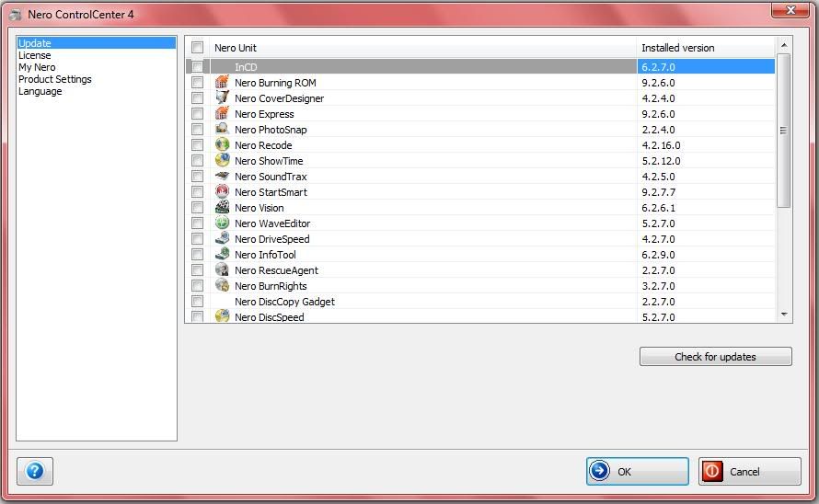Open the Language section

point(40,91)
